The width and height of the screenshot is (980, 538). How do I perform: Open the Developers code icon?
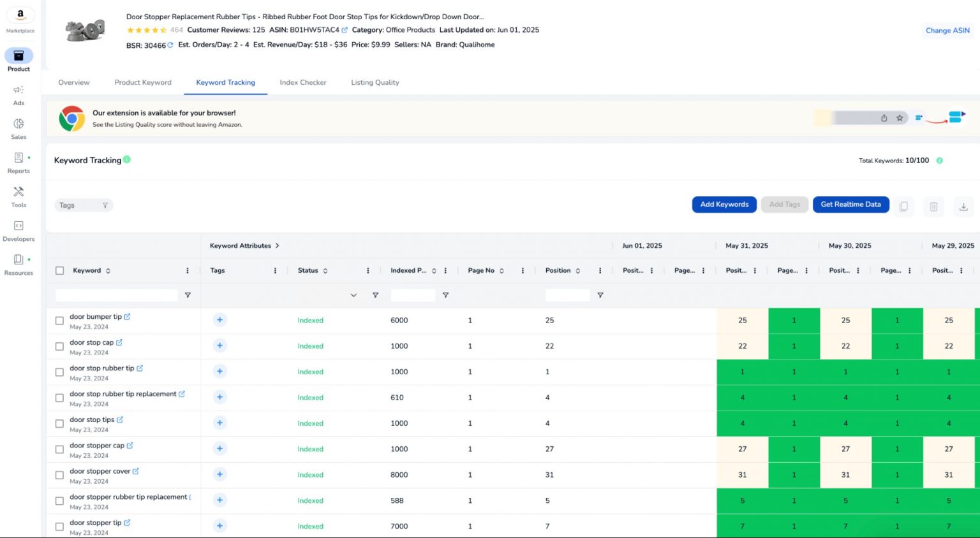(19, 226)
